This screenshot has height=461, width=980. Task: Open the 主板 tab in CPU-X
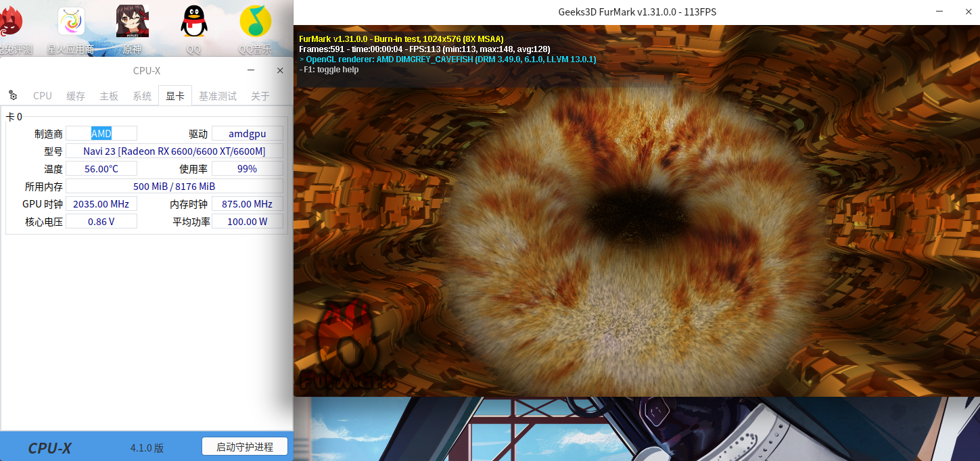point(109,96)
